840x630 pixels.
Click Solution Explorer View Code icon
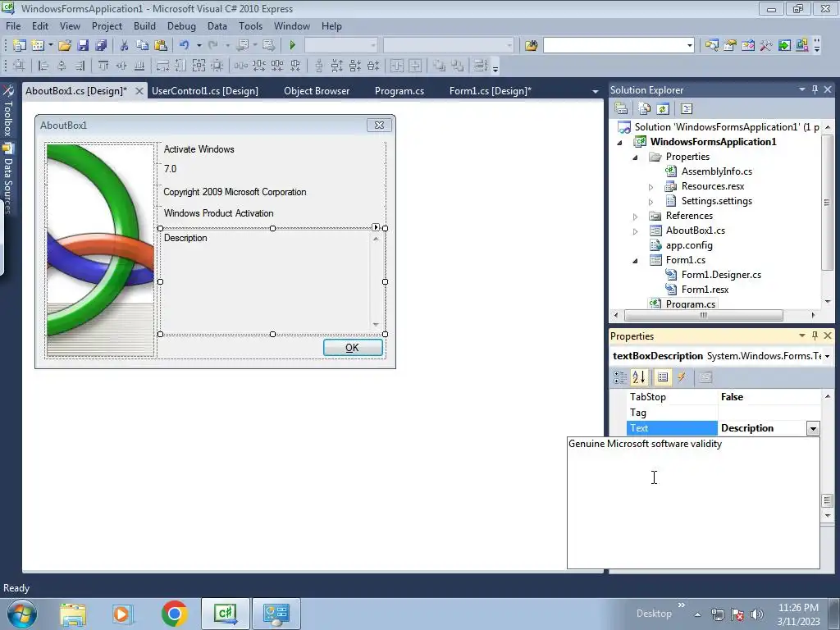tap(687, 109)
